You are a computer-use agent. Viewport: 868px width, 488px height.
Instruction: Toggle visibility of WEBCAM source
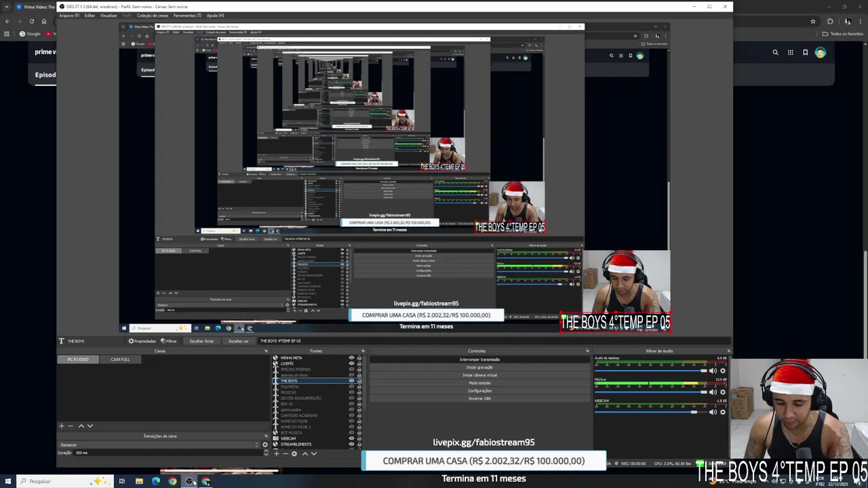pyautogui.click(x=351, y=439)
